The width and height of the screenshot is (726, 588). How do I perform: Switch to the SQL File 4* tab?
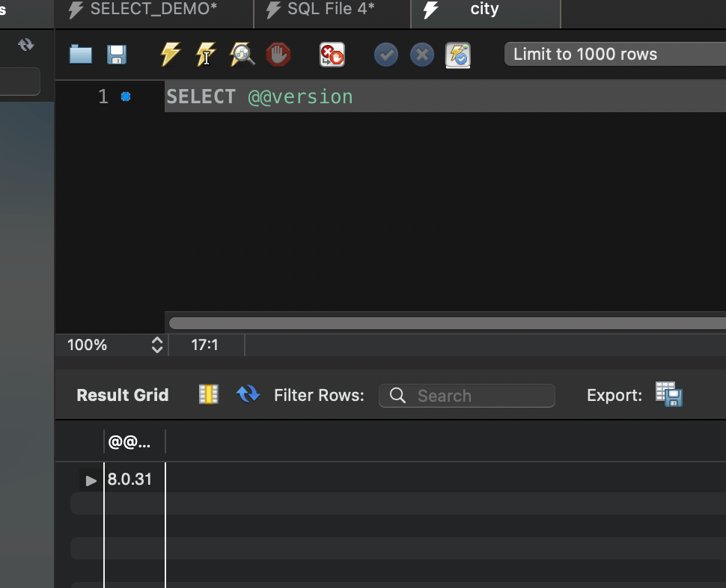click(331, 10)
